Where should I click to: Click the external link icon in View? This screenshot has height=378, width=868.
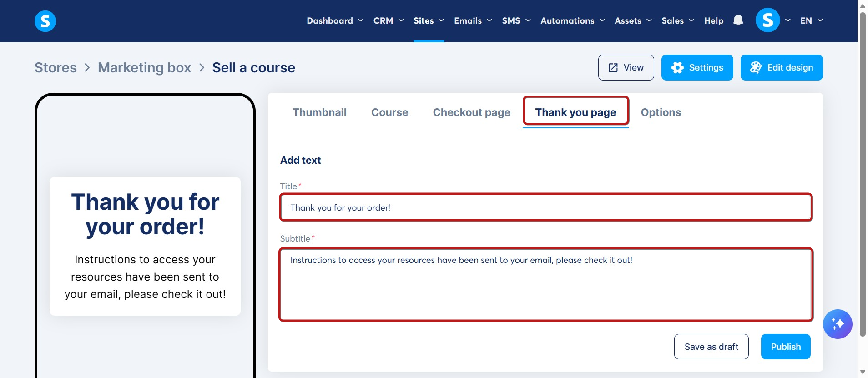point(613,68)
